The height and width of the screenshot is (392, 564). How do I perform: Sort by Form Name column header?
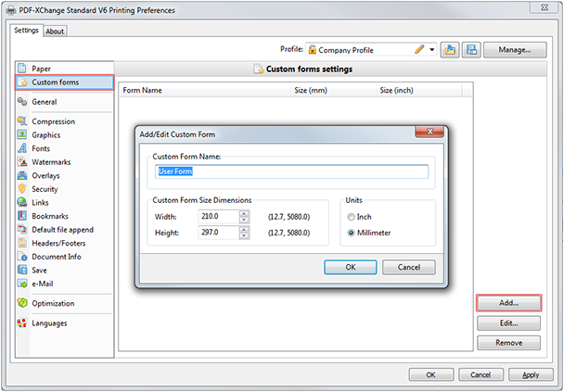coord(204,90)
